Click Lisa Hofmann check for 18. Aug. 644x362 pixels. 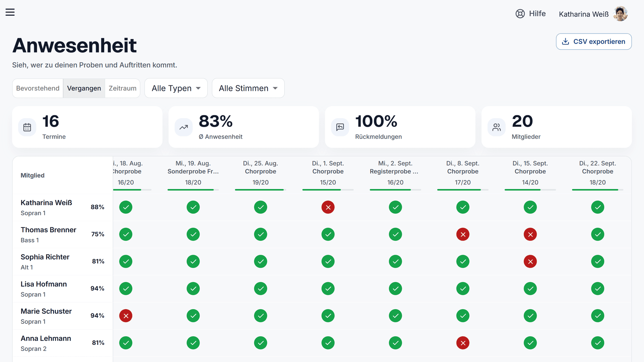click(126, 289)
